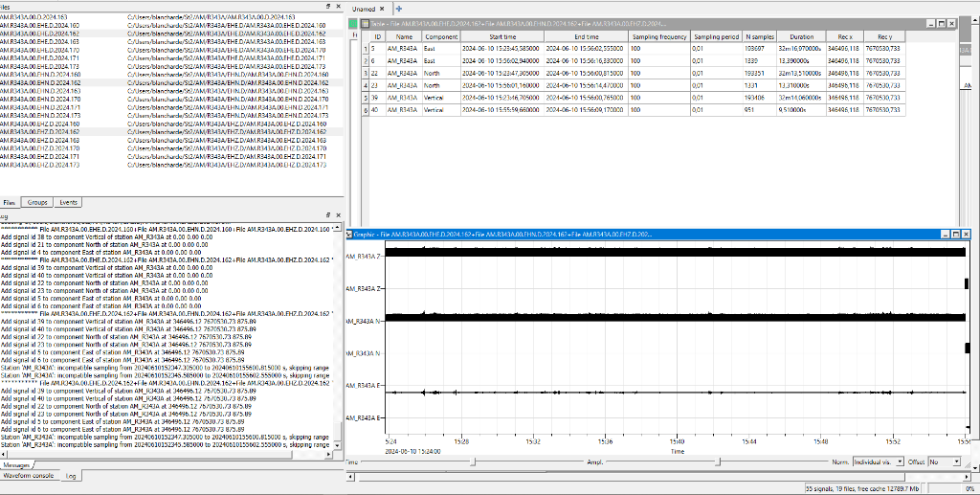Click the Ampl. slider handle
Viewport: 980px width, 495px height.
point(718,461)
